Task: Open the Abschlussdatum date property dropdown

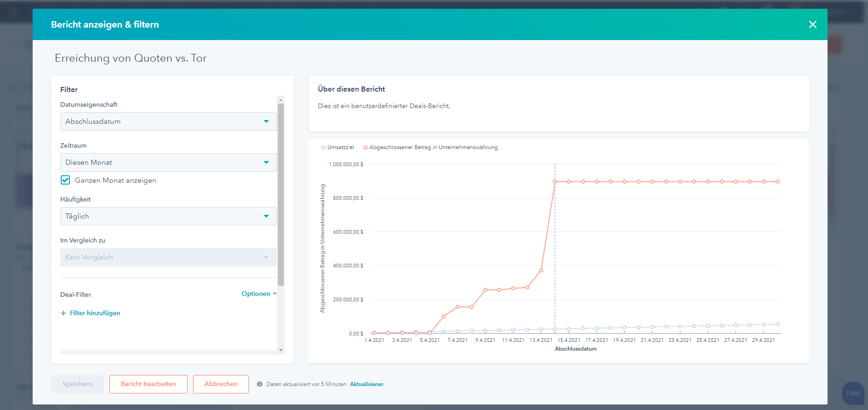Action: coord(168,121)
